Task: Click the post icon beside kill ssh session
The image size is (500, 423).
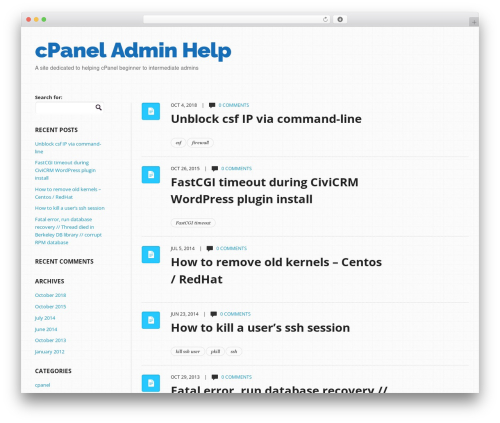Action: (x=151, y=320)
